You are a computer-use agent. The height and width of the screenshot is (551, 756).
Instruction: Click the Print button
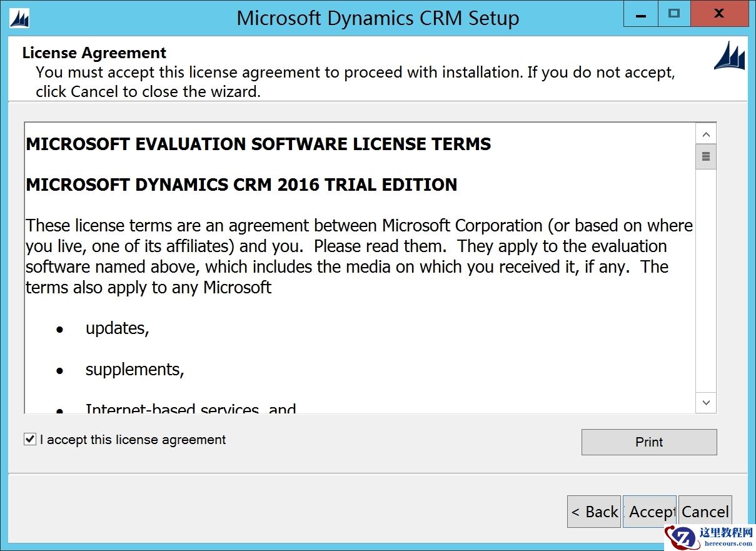(648, 442)
